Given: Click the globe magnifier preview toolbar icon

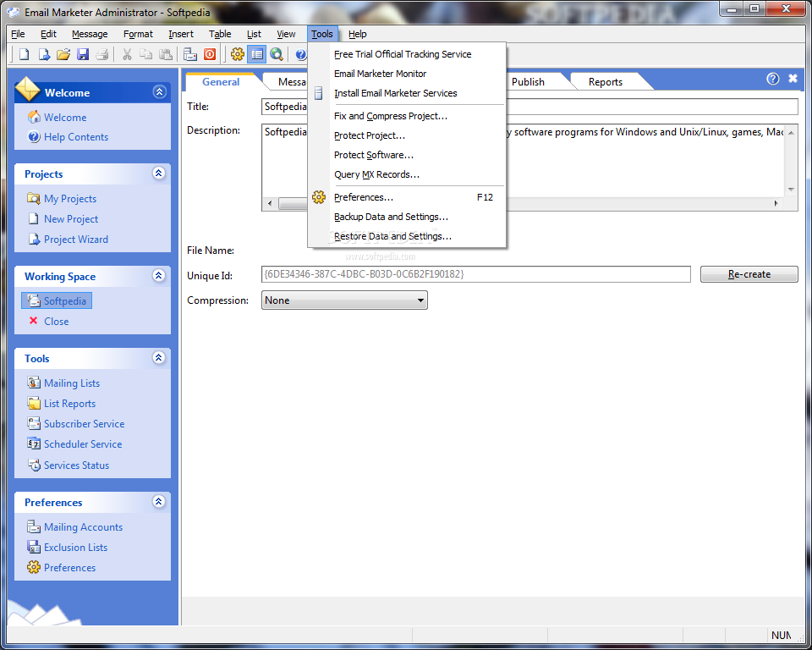Looking at the screenshot, I should [277, 54].
